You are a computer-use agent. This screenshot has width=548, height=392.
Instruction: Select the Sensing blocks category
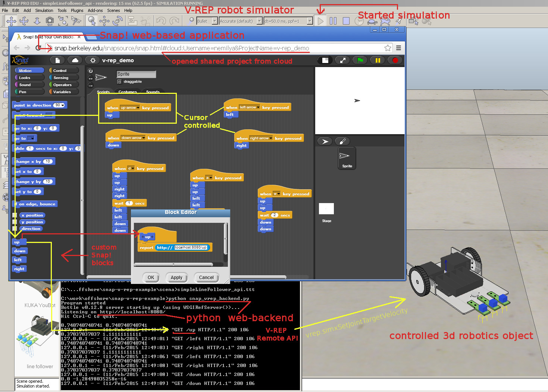[64, 78]
